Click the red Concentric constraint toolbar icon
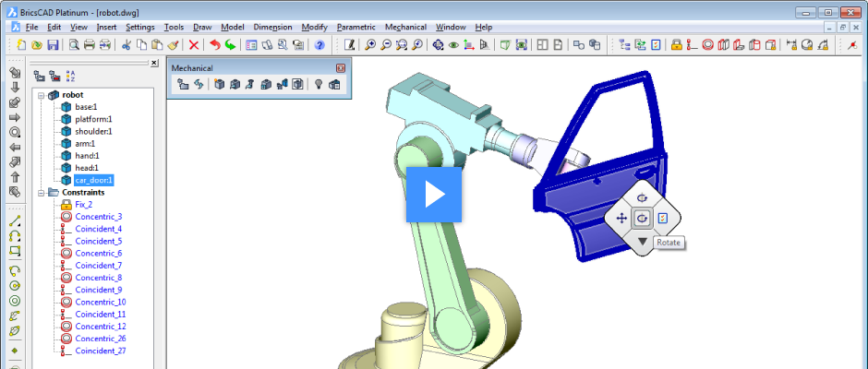 707,45
